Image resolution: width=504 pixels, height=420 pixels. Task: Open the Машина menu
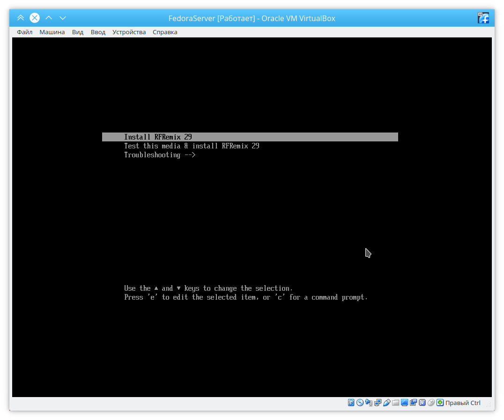pyautogui.click(x=52, y=32)
